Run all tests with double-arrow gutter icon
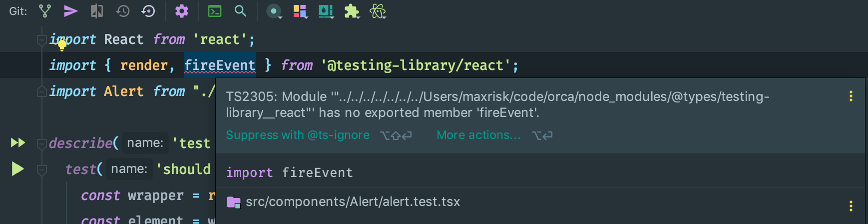The image size is (868, 224). [x=18, y=143]
